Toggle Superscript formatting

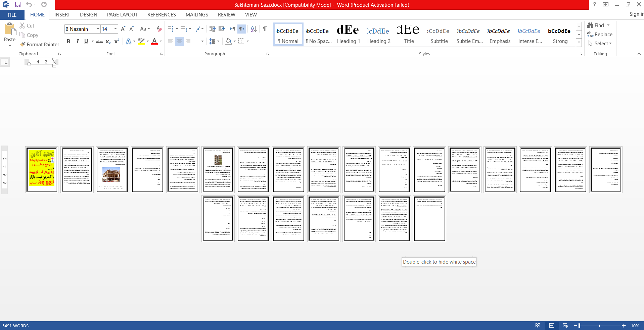(x=117, y=41)
